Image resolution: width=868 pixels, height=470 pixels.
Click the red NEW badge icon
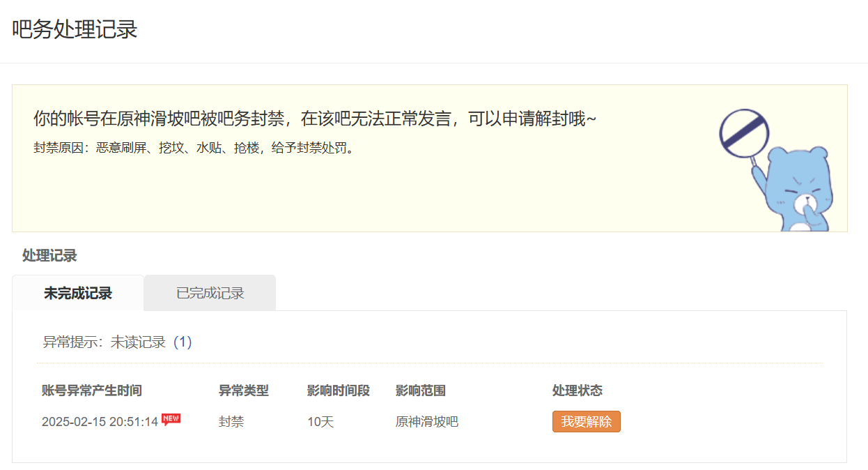[171, 418]
